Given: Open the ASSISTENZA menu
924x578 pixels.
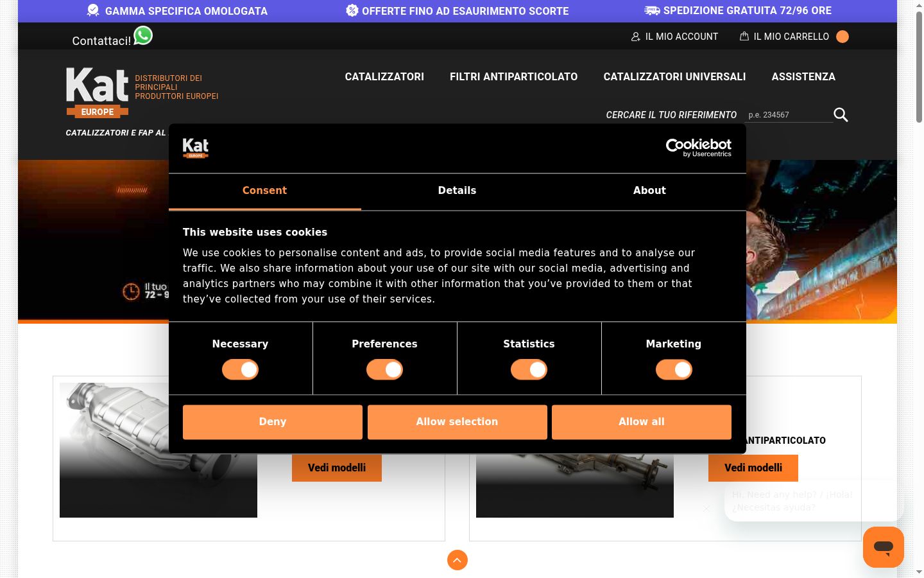Looking at the screenshot, I should tap(803, 76).
